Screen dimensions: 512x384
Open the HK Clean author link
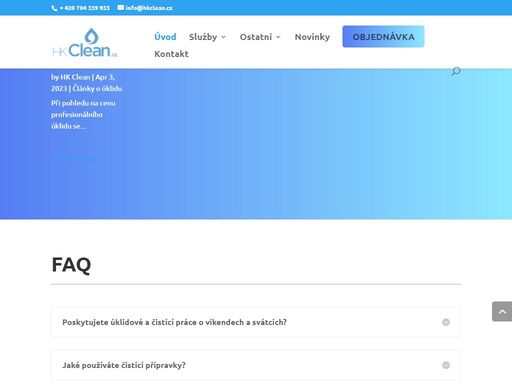(x=75, y=77)
